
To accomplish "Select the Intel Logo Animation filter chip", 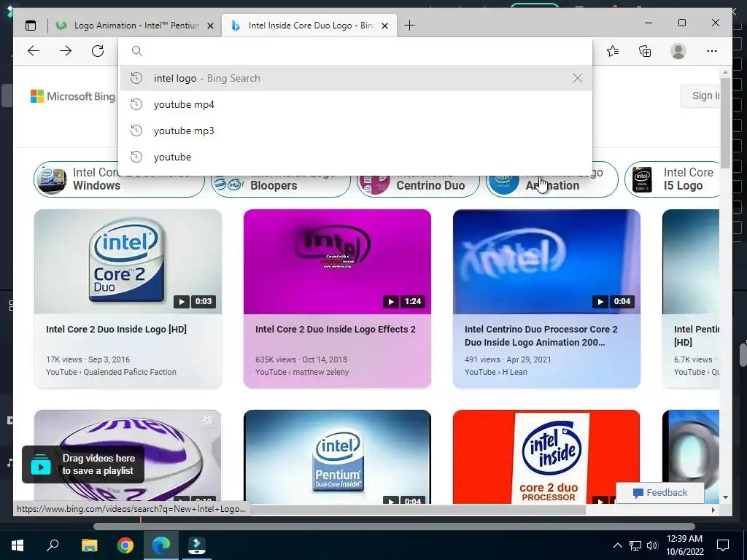I will point(551,185).
